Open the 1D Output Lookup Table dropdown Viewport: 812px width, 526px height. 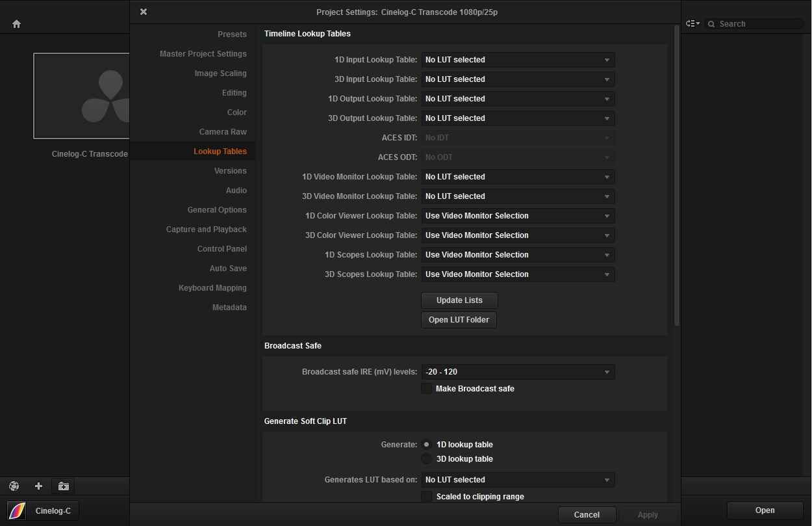pos(518,99)
